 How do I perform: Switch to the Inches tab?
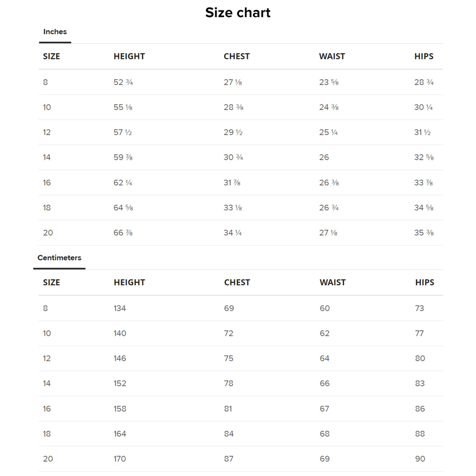coord(55,32)
